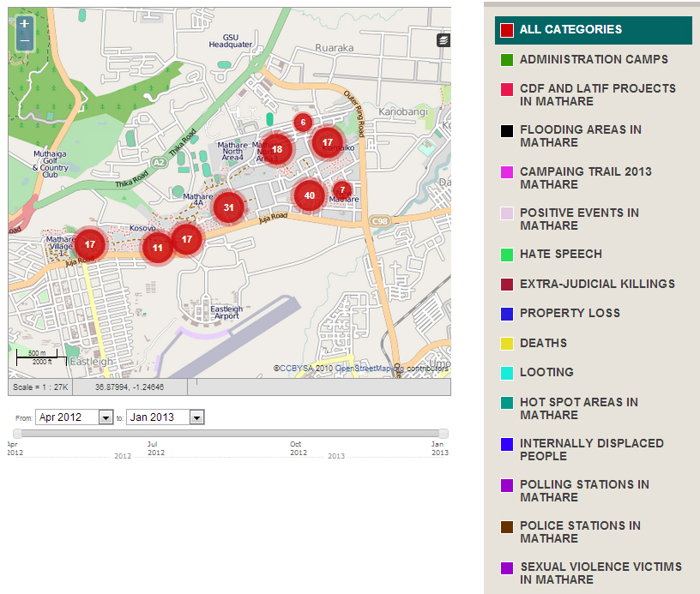Screen dimensions: 700x594
Task: Click the cluster marker showing 31 reports
Action: tap(228, 207)
